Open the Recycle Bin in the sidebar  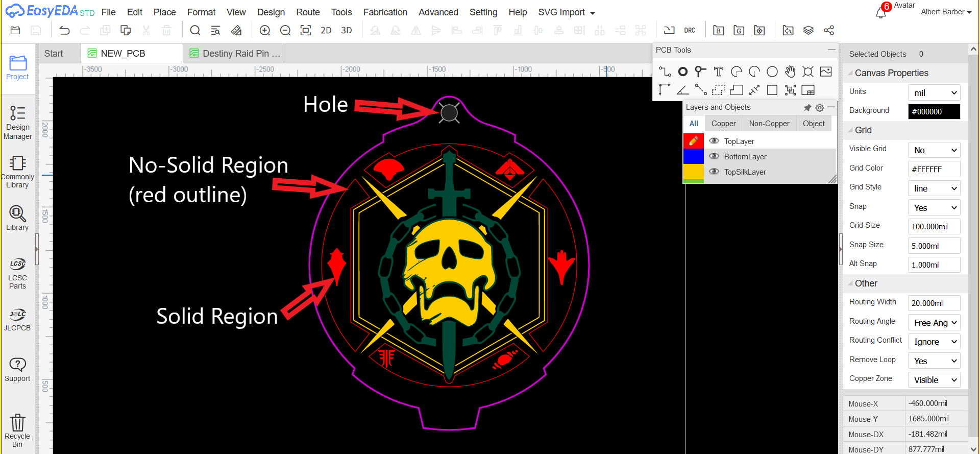coord(17,431)
